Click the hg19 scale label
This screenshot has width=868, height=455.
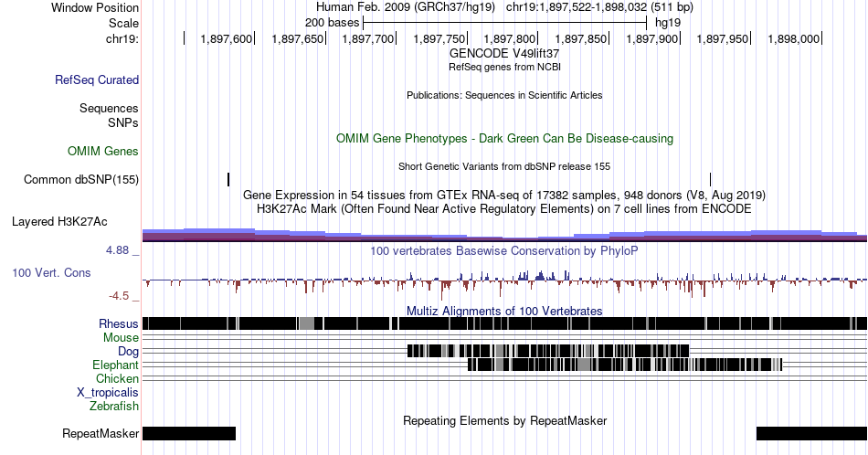668,23
